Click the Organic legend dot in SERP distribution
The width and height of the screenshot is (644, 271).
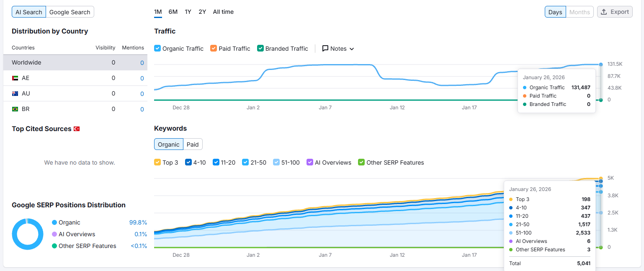54,222
